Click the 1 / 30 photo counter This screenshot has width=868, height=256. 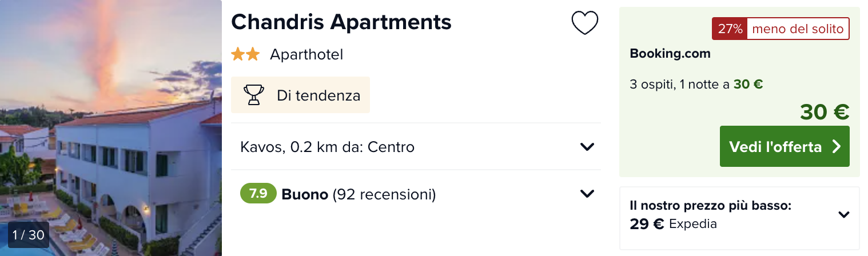click(x=29, y=235)
